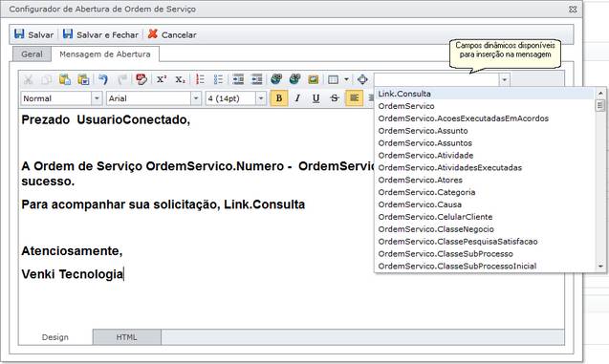Insert a bulleted list
The image size is (609, 364).
pyautogui.click(x=219, y=79)
